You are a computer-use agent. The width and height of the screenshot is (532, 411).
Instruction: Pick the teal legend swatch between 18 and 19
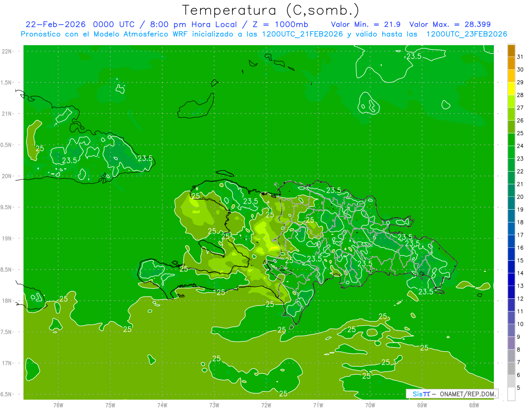pos(511,216)
